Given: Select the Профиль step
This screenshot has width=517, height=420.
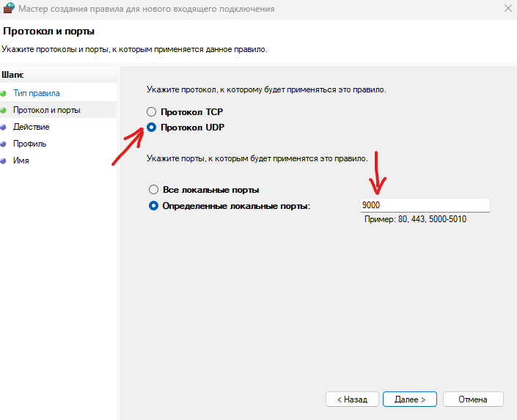Looking at the screenshot, I should pos(29,144).
